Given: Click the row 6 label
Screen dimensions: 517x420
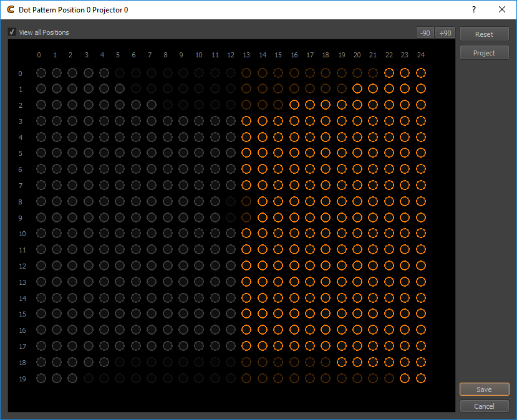Looking at the screenshot, I should click(20, 169).
